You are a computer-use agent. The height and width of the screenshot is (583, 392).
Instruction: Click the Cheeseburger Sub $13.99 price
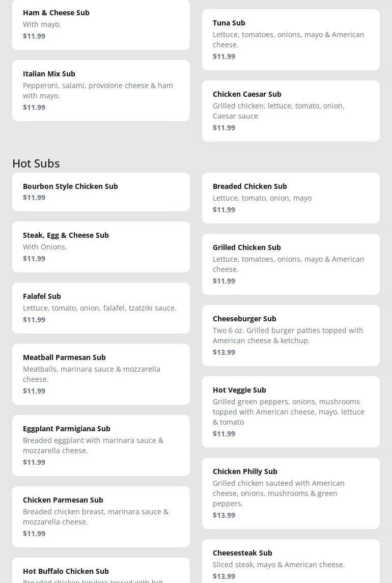[x=224, y=352]
